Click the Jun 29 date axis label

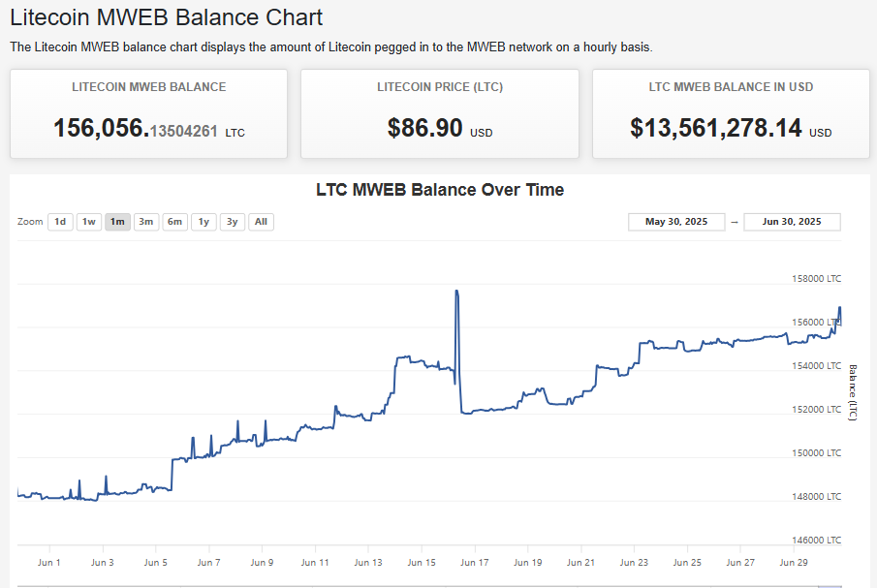coord(793,563)
